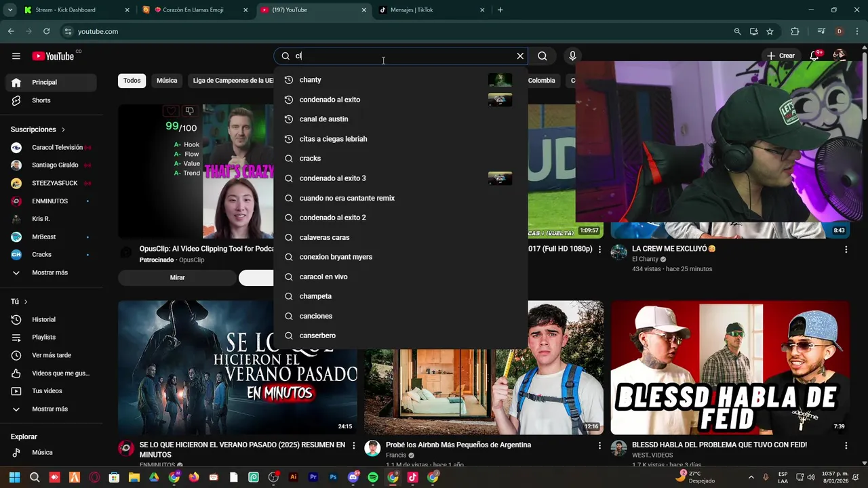Open ENMINUTOS subscription in sidebar
Viewport: 868px width, 488px height.
52,201
